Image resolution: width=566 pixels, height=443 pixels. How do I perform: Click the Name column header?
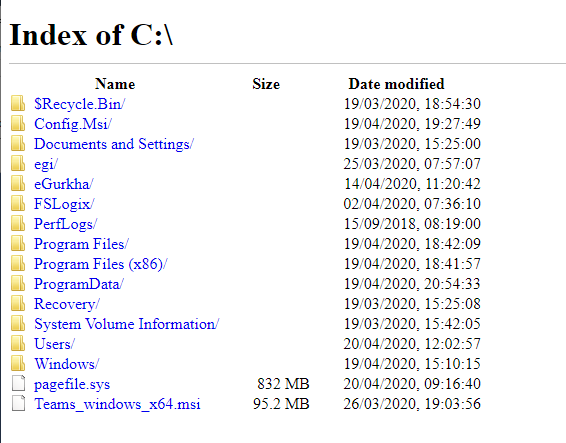point(115,84)
